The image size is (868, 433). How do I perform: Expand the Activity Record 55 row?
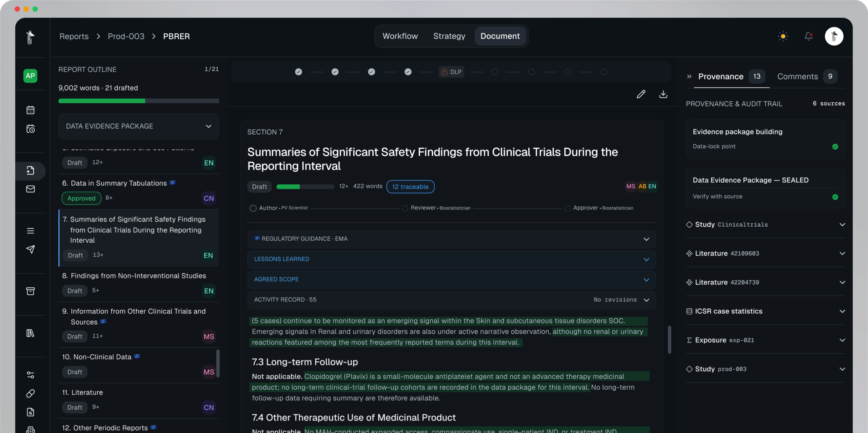click(x=452, y=300)
